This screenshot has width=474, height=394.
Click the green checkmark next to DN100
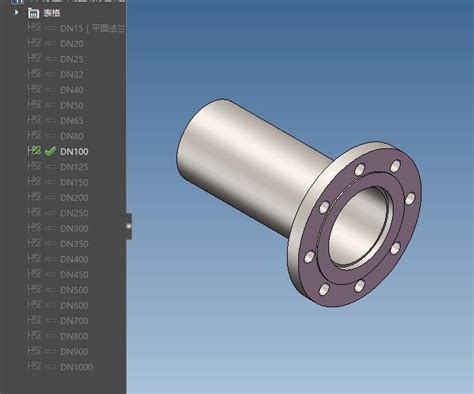tap(50, 151)
